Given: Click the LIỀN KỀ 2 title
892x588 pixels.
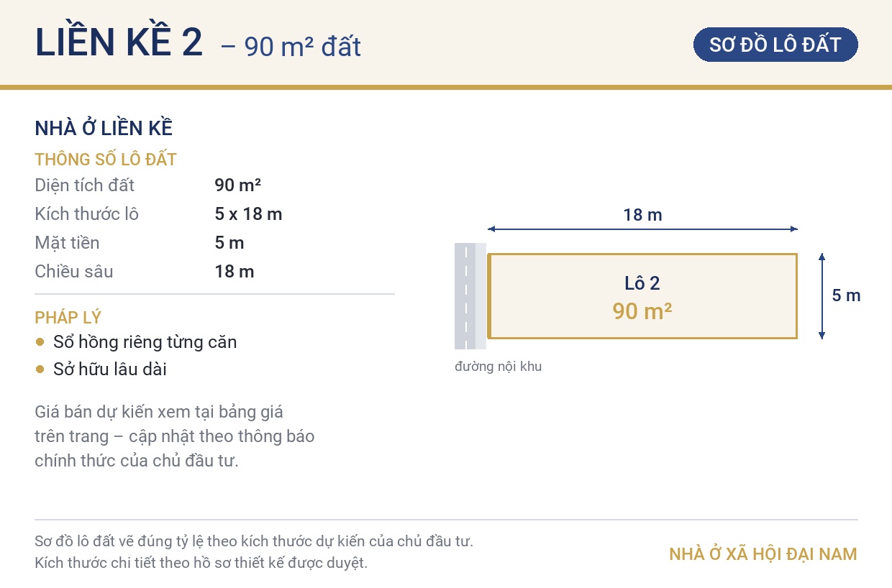Looking at the screenshot, I should click(x=119, y=43).
